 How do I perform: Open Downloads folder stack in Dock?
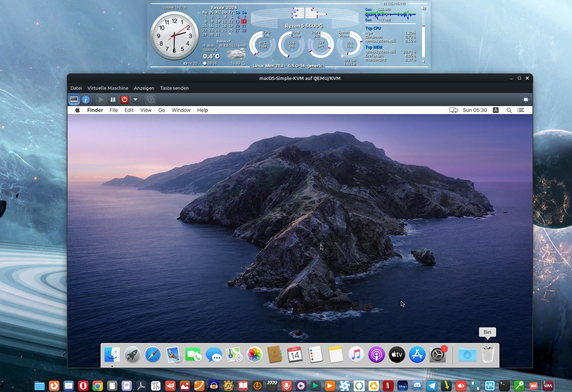coord(467,355)
